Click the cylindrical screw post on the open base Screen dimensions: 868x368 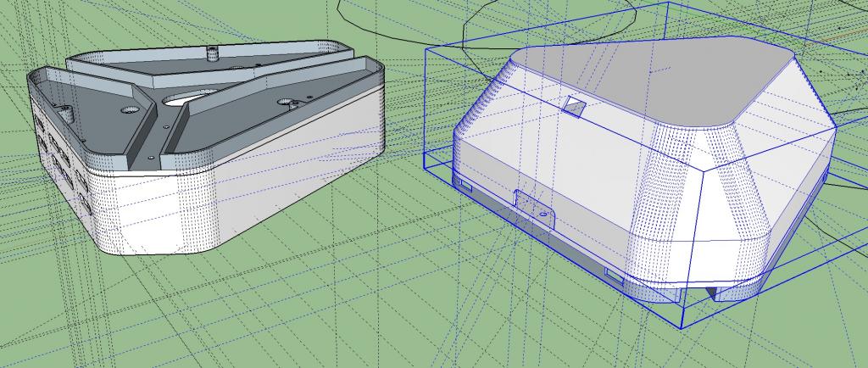(212, 54)
